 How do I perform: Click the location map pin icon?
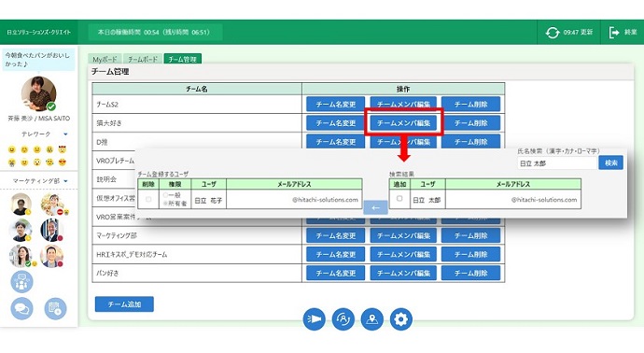click(x=371, y=319)
